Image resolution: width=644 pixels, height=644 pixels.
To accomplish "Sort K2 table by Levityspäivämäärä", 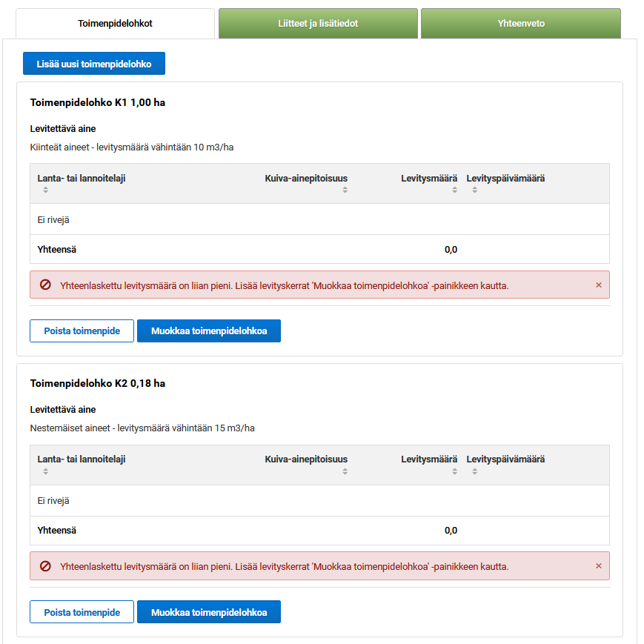I will (x=505, y=459).
